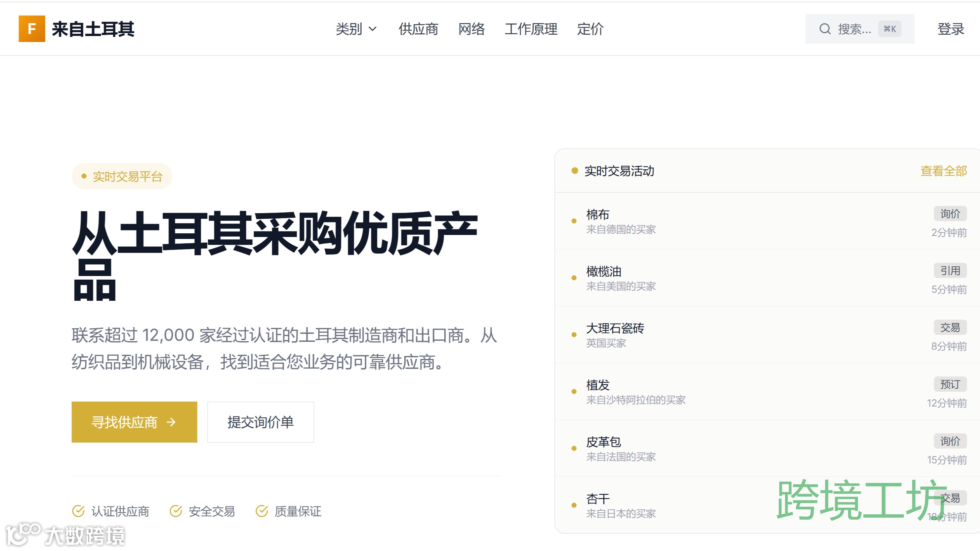Viewport: 980px width, 551px height.
Task: Click the orange F logo icon
Action: tap(32, 29)
